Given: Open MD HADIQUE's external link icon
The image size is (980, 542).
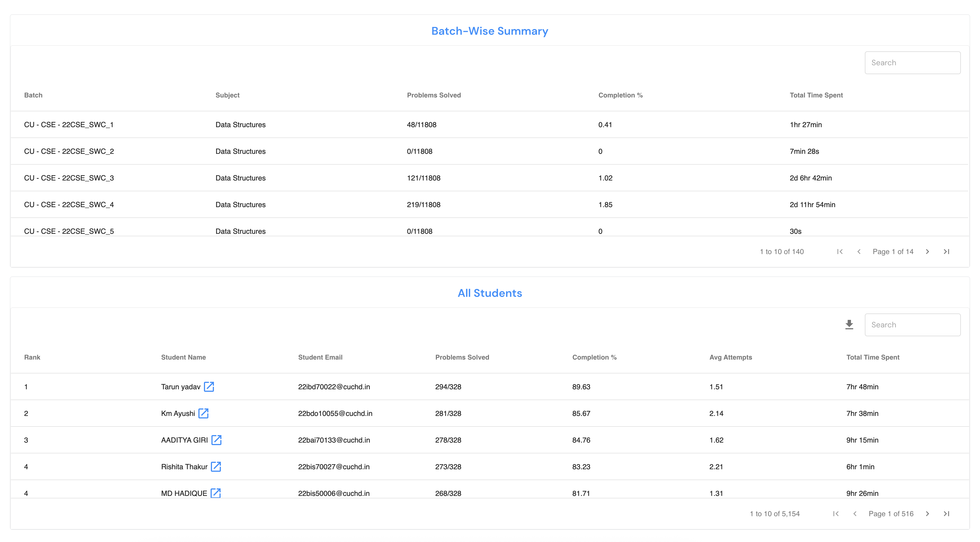Looking at the screenshot, I should point(216,493).
